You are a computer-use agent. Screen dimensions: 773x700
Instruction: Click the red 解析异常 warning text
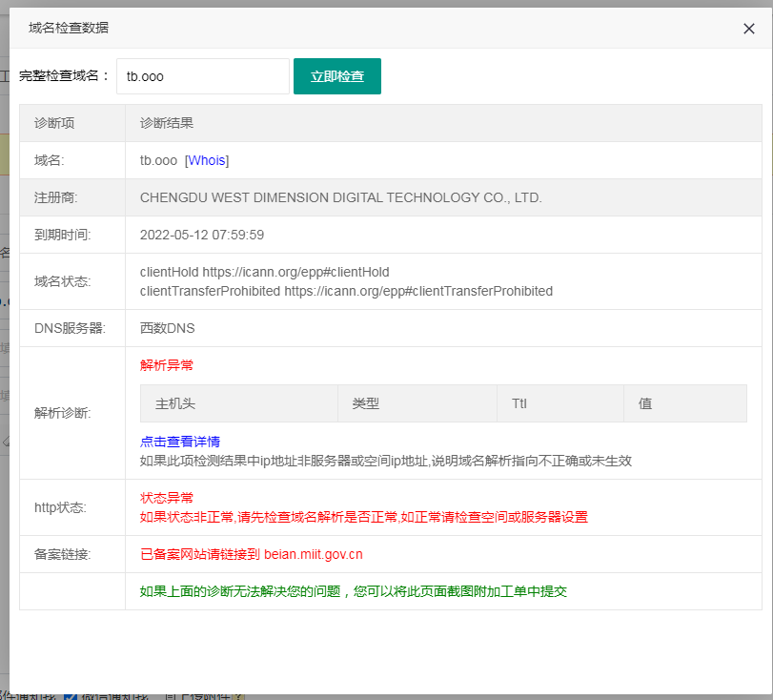pyautogui.click(x=167, y=365)
